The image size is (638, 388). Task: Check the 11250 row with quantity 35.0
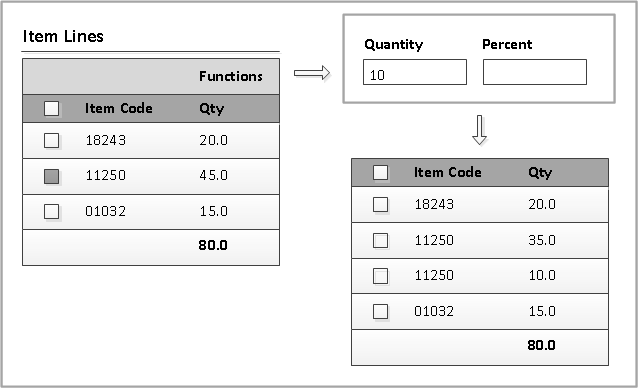tap(380, 240)
